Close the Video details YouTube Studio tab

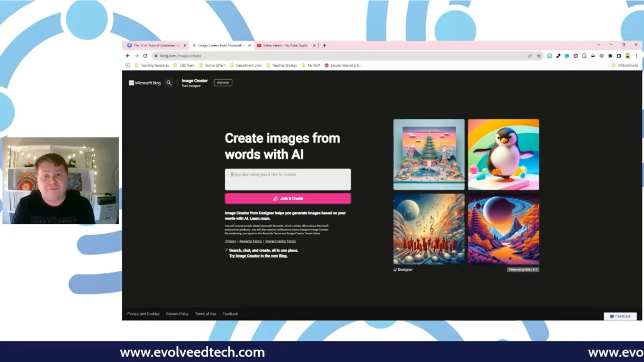(x=314, y=46)
